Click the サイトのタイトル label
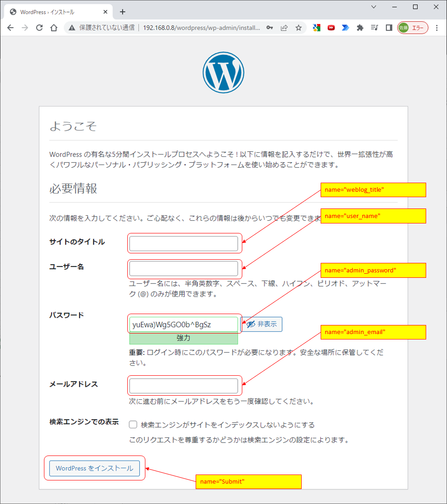 (x=77, y=242)
